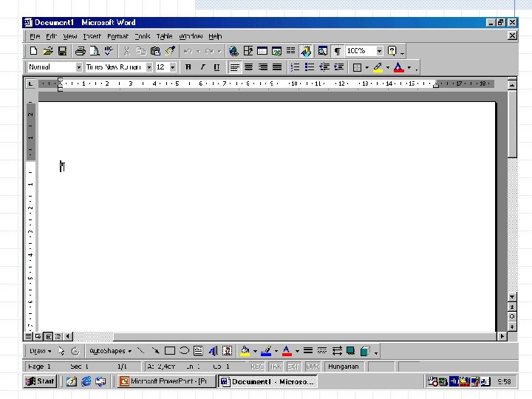The image size is (532, 399).
Task: Decrease paragraph indent
Action: tap(324, 67)
